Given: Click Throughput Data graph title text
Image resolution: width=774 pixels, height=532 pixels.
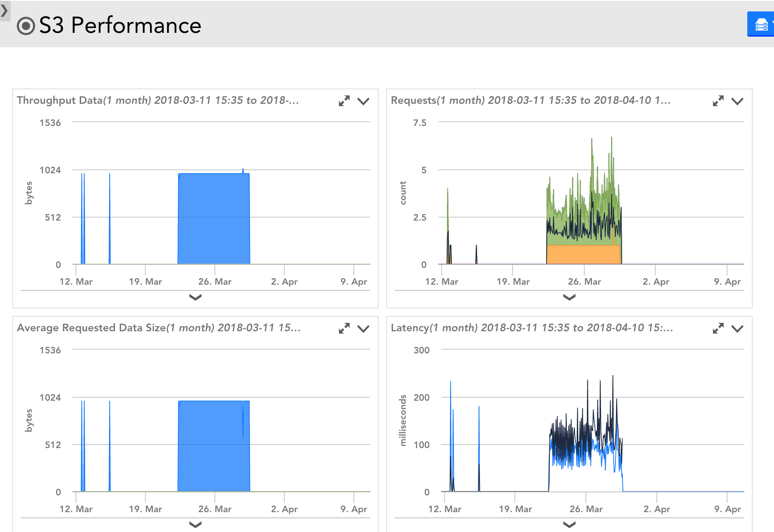Looking at the screenshot, I should pos(158,100).
